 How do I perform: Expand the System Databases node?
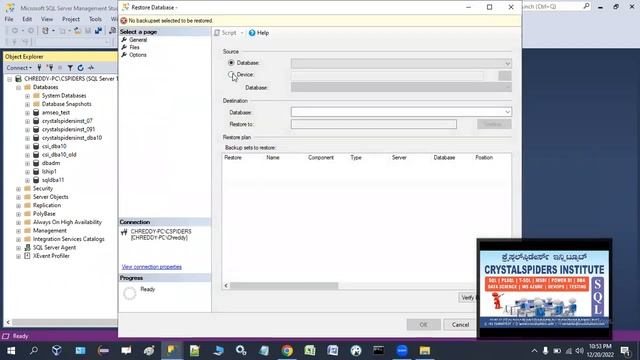[27, 96]
